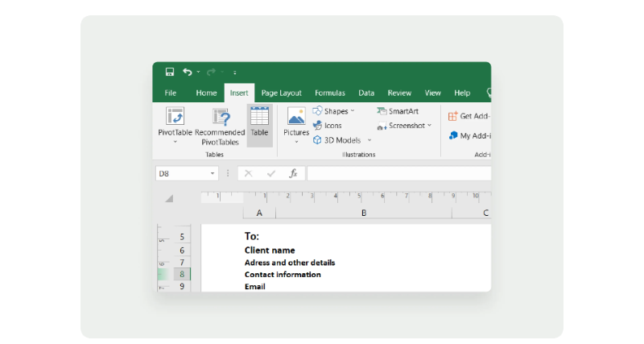Click the Select All corner triangle
Image resolution: width=644 pixels, height=344 pixels.
pyautogui.click(x=169, y=198)
